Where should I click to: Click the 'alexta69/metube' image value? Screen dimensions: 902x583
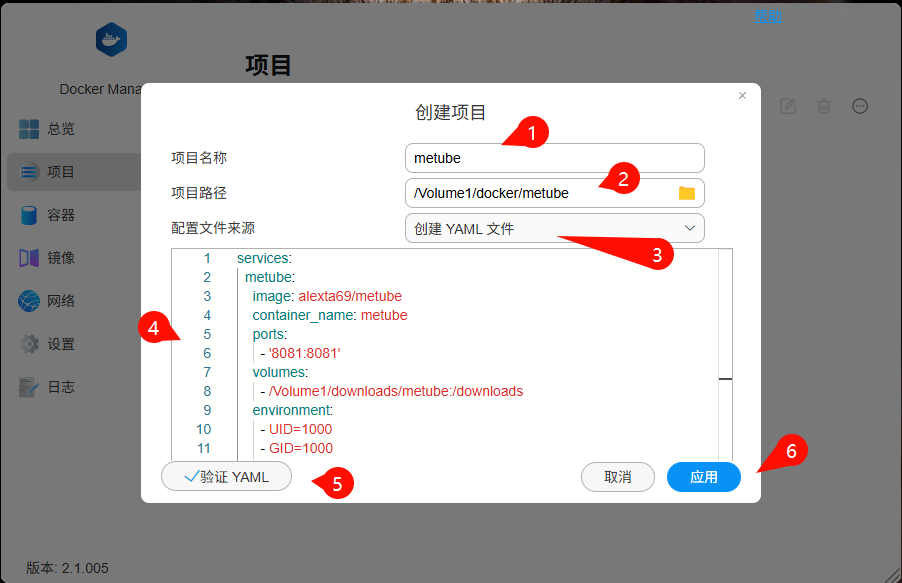tap(350, 296)
